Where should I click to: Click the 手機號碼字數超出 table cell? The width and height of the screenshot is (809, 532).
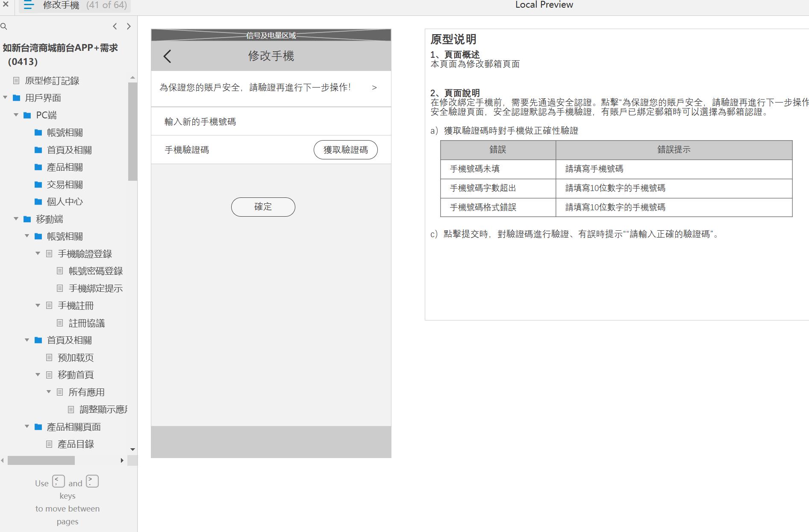tap(498, 188)
